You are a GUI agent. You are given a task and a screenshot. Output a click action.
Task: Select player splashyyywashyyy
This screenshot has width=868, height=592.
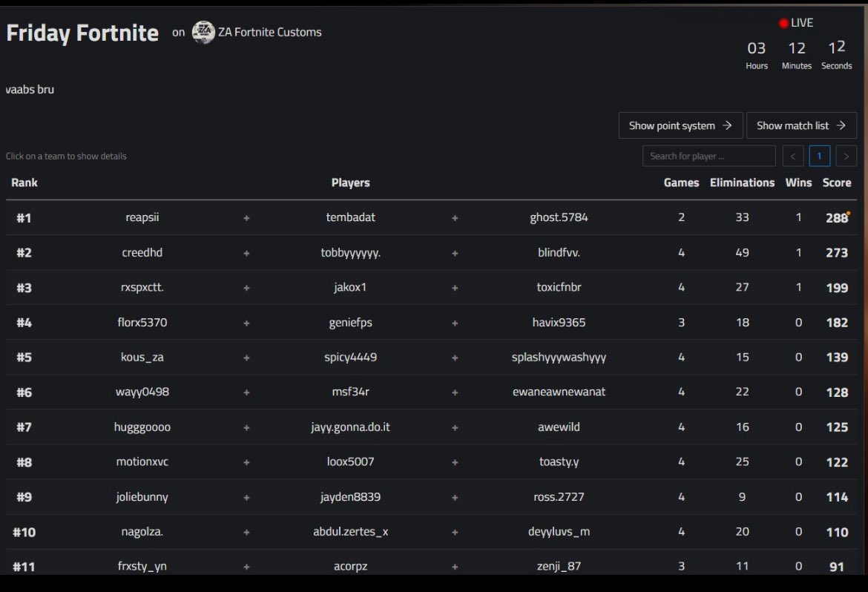pos(559,358)
